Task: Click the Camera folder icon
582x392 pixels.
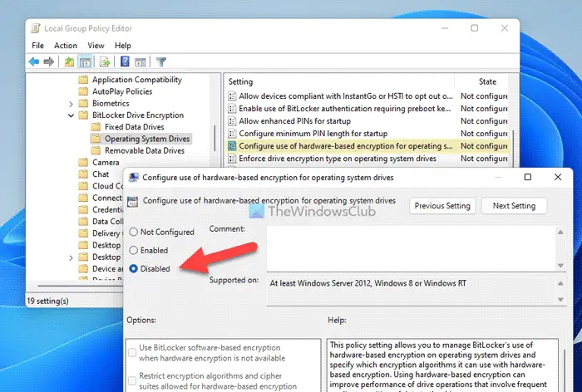Action: pos(83,163)
